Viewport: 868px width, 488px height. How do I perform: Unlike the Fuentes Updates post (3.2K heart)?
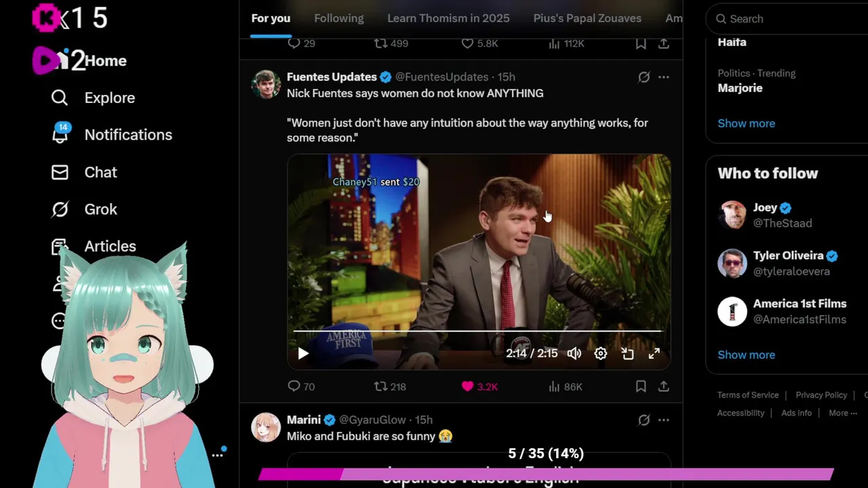point(479,386)
